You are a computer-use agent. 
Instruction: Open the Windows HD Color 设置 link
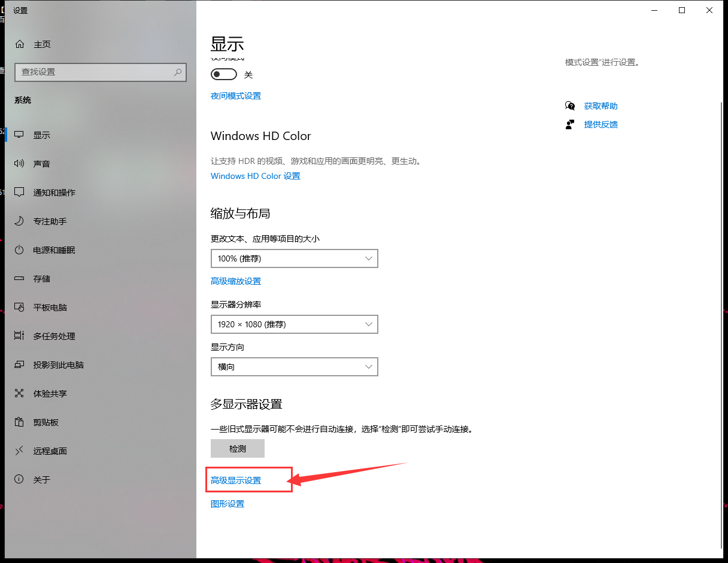256,176
